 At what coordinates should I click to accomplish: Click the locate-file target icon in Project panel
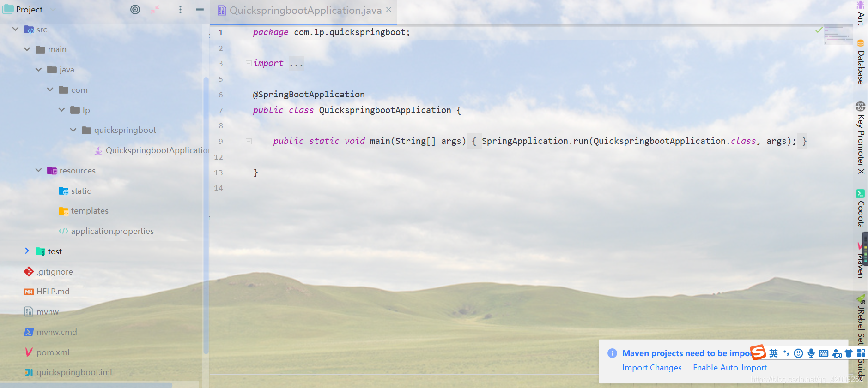click(135, 9)
